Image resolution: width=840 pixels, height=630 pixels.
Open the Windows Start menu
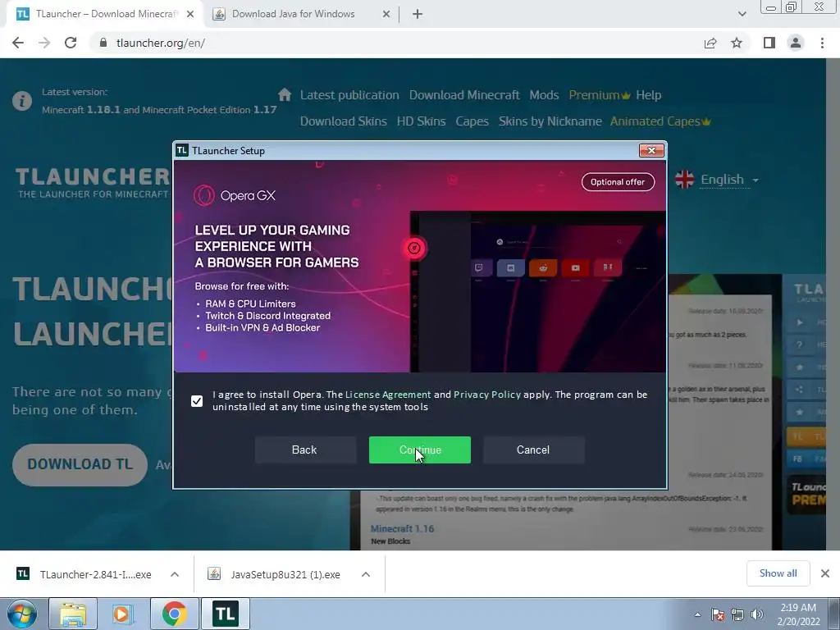point(22,614)
